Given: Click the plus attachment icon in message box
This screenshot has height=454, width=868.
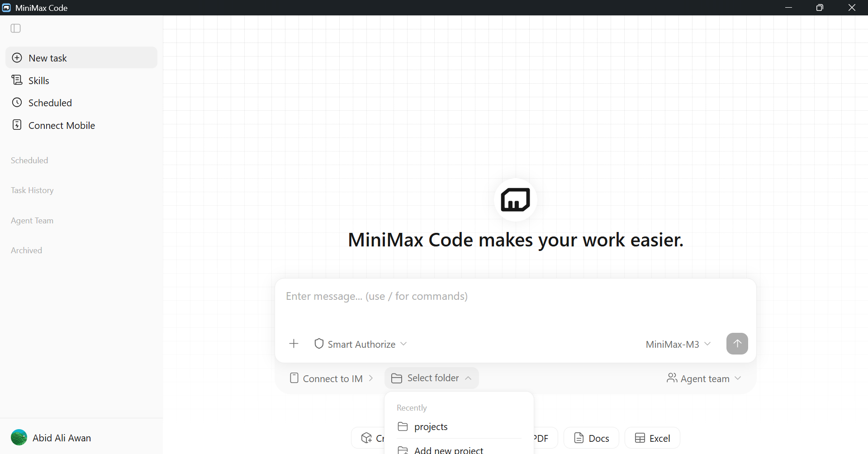Looking at the screenshot, I should [x=294, y=344].
